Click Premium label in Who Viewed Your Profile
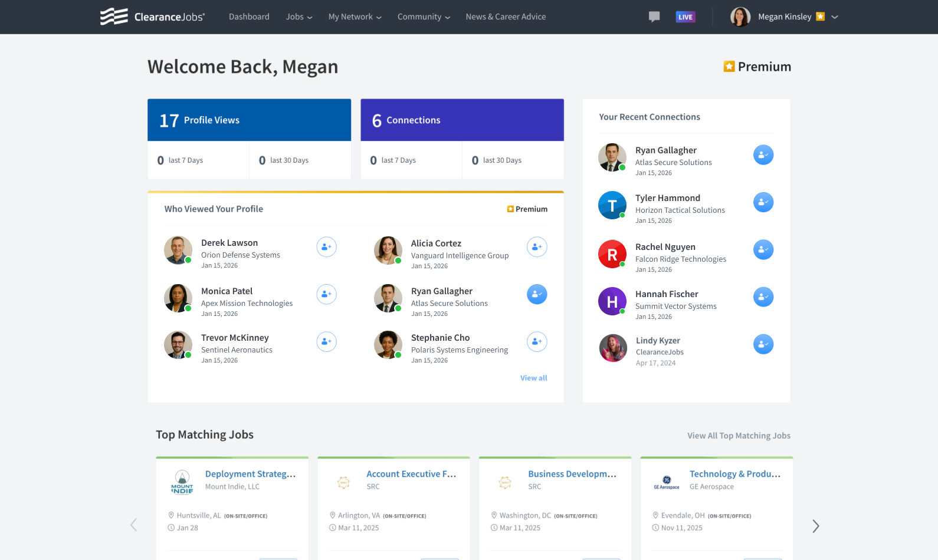 coord(527,209)
